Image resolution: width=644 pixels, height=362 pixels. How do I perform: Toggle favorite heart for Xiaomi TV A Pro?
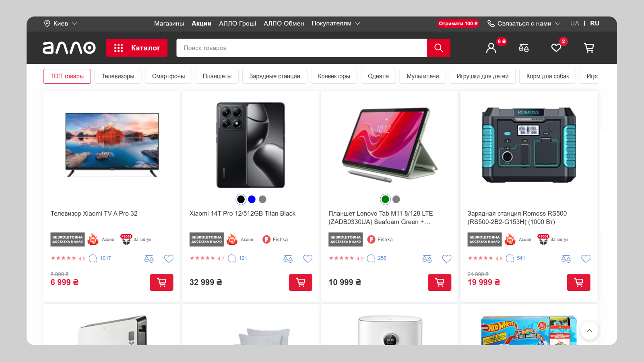[x=169, y=259]
